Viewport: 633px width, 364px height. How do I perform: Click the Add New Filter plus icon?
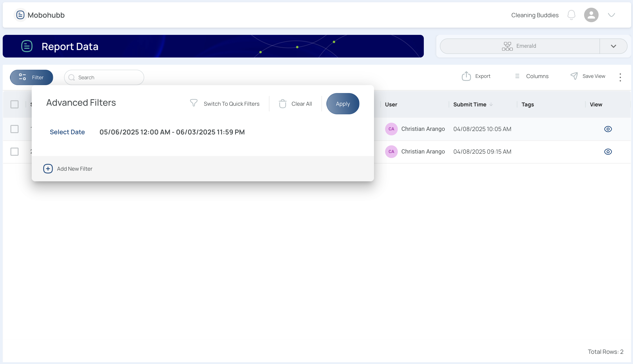click(x=48, y=169)
